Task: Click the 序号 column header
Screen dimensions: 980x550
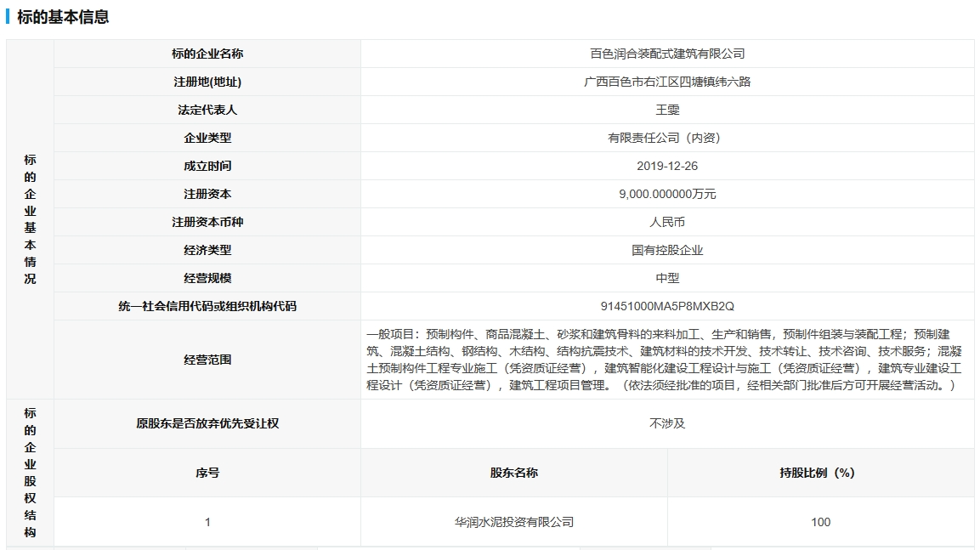Action: tap(207, 473)
